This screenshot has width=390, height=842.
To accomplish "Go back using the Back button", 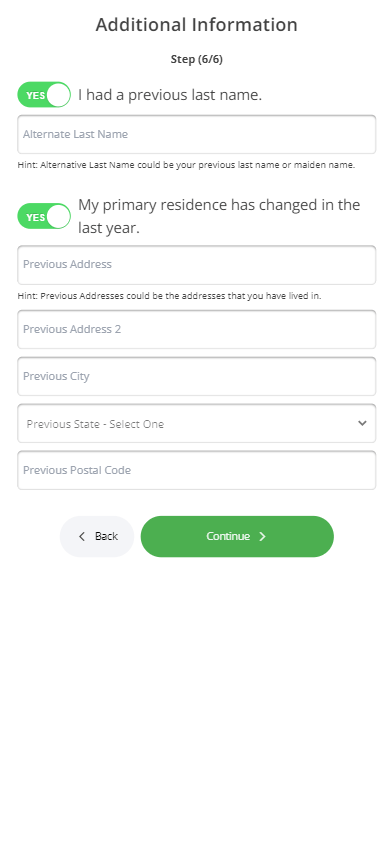I will pos(97,536).
